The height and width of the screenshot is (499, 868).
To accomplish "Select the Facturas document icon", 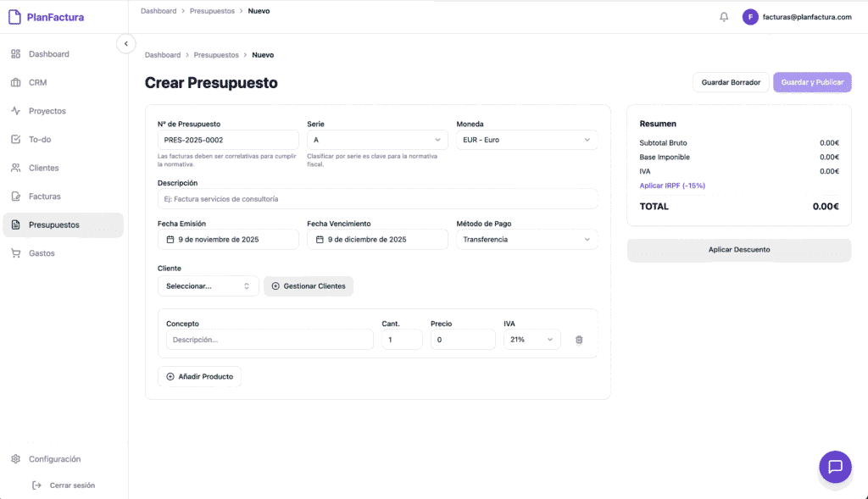I will click(16, 196).
